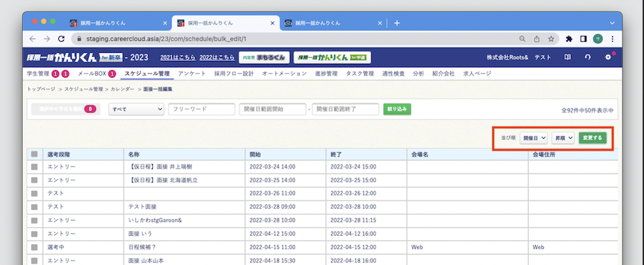Check the 面接 山本山本 row checkbox

point(35,260)
